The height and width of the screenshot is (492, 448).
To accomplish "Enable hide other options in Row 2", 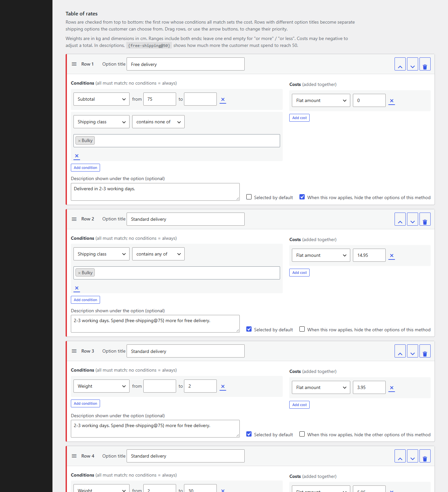I will click(x=302, y=329).
